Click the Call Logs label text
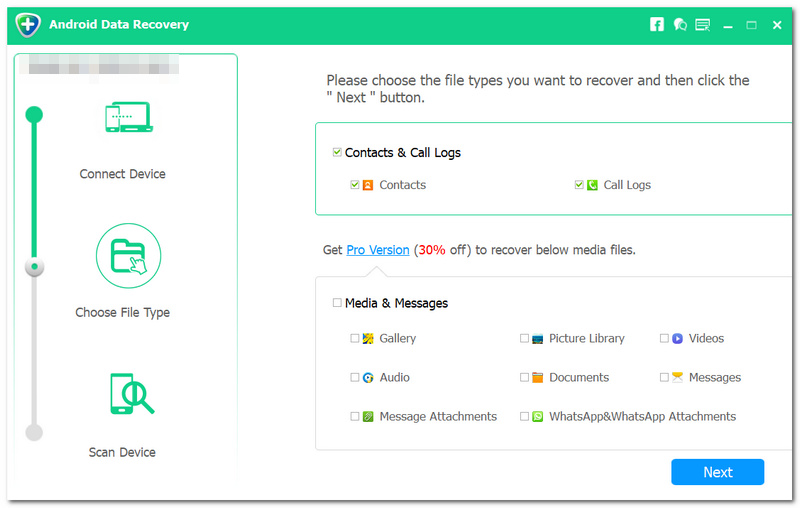Image resolution: width=800 pixels, height=508 pixels. (627, 185)
